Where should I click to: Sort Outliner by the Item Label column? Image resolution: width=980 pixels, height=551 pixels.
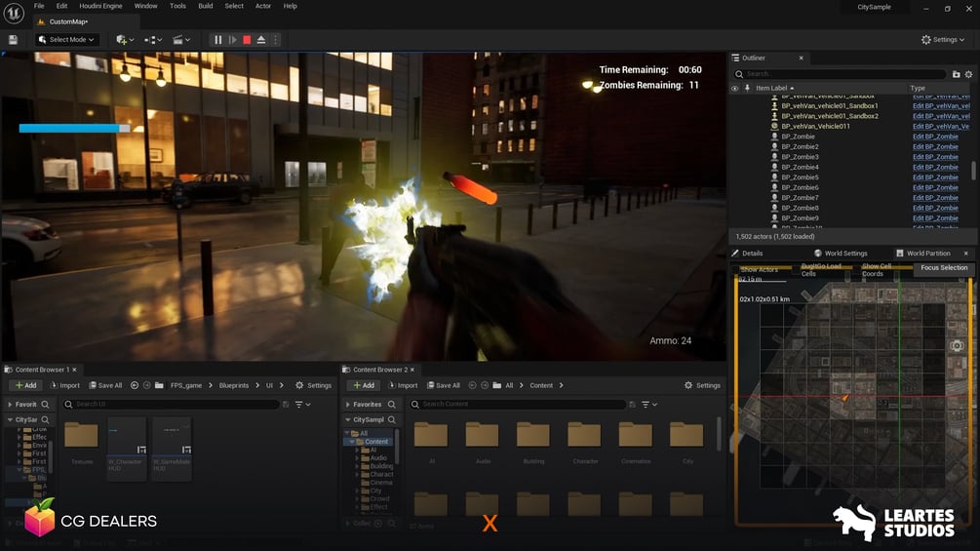pyautogui.click(x=774, y=88)
